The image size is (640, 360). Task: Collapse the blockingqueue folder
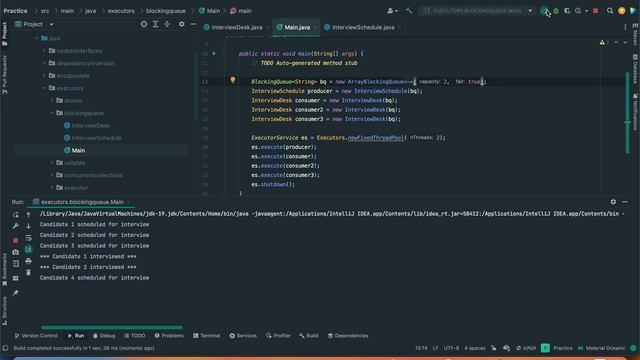(x=52, y=113)
